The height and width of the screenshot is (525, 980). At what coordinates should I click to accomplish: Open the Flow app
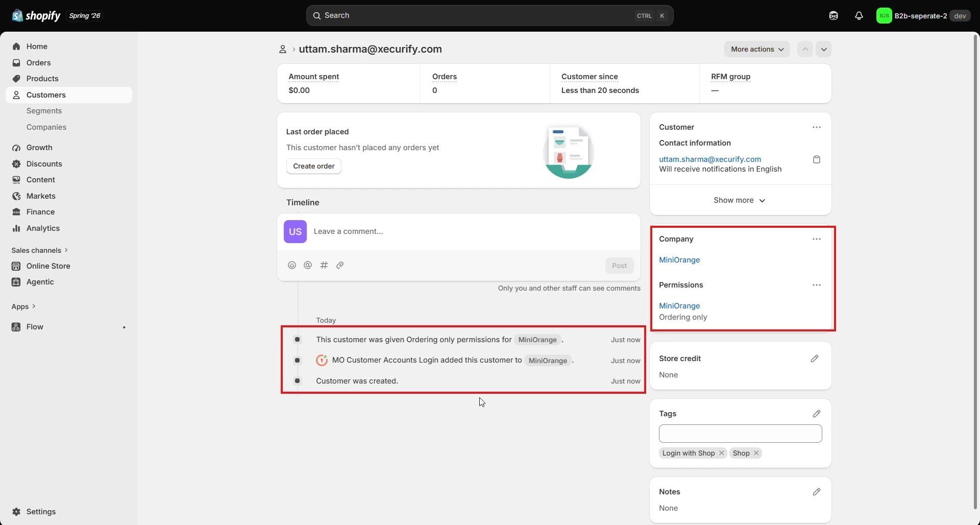click(x=69, y=327)
